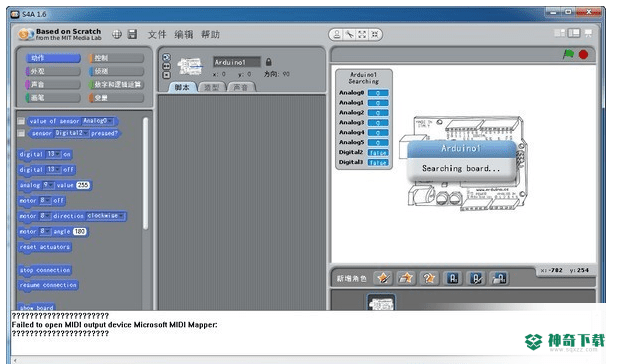Choose new sprite from file
Viewport: 617px width, 364px height.
point(406,278)
